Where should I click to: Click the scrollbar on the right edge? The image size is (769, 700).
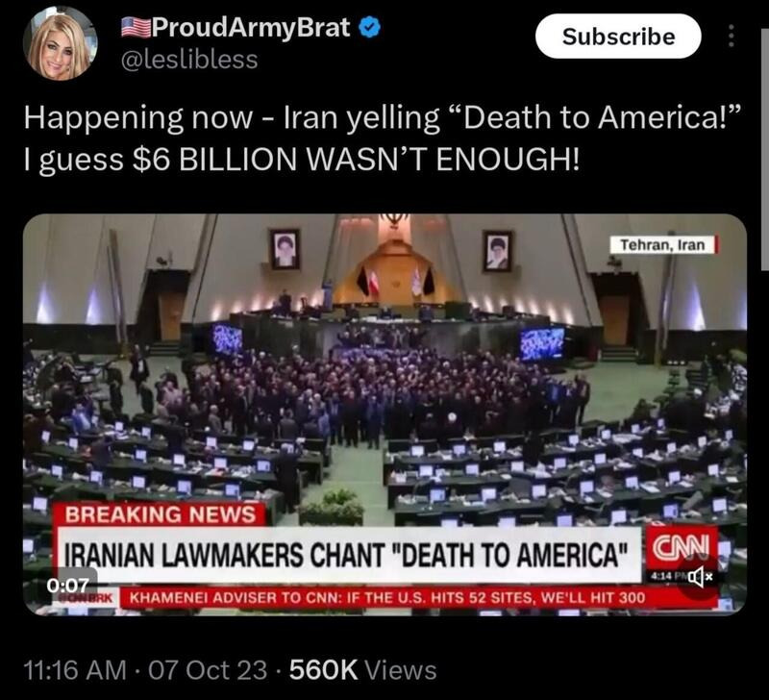(764, 149)
